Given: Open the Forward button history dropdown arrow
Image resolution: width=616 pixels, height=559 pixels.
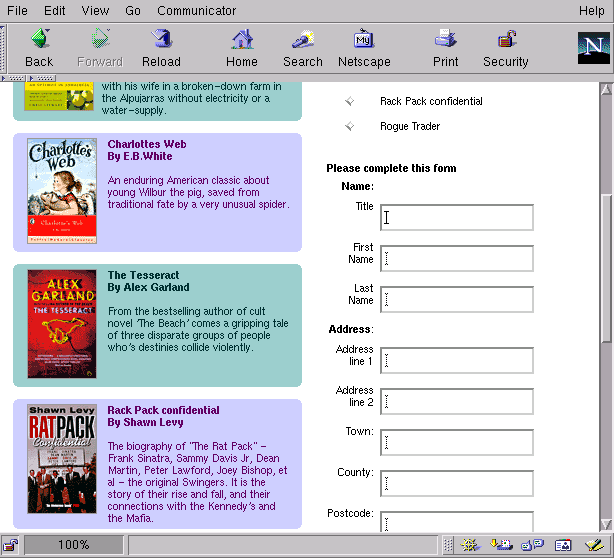Looking at the screenshot, I should (x=108, y=30).
